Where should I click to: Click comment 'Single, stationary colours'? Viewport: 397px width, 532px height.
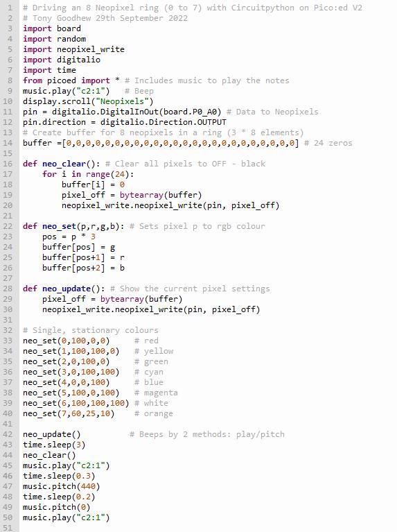pos(96,330)
